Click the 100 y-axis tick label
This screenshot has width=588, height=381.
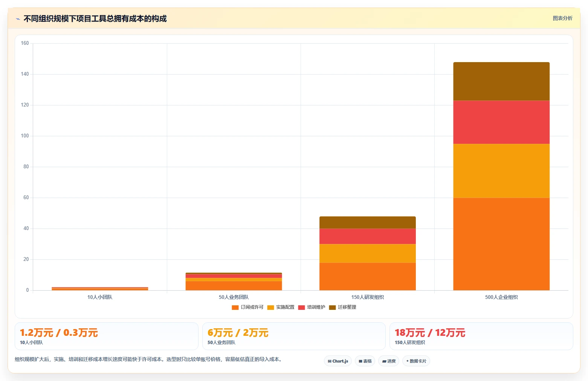click(25, 136)
